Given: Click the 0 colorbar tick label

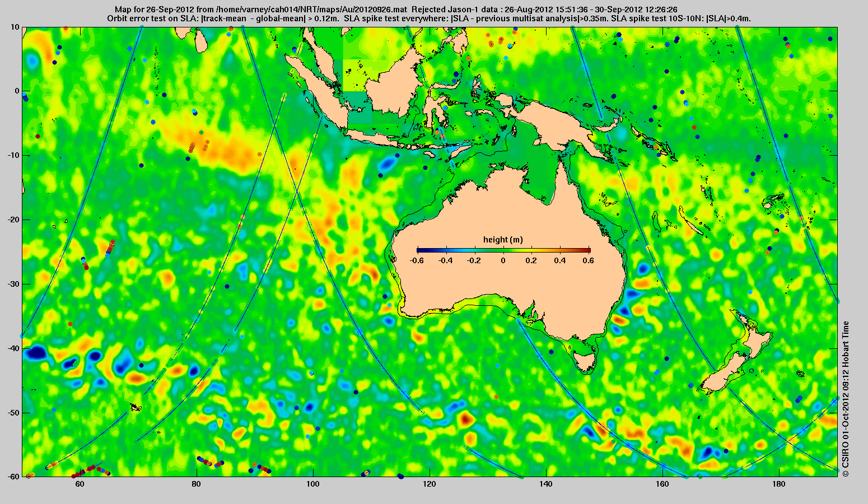Looking at the screenshot, I should pyautogui.click(x=503, y=260).
